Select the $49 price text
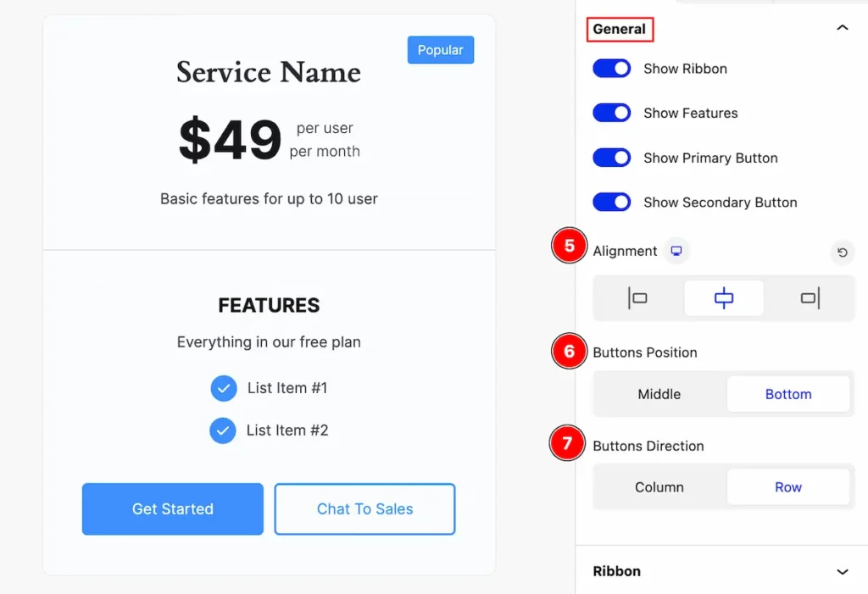 click(230, 140)
